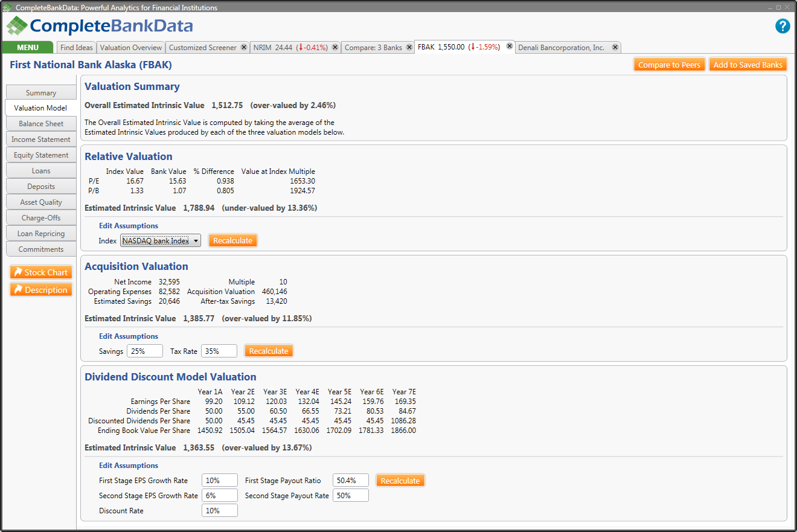
Task: Recalculate the Relative Valuation
Action: point(233,240)
